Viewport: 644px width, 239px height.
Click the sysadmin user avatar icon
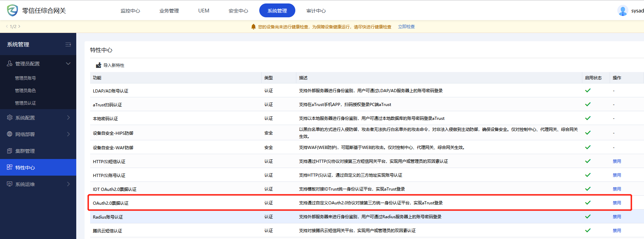(x=623, y=11)
